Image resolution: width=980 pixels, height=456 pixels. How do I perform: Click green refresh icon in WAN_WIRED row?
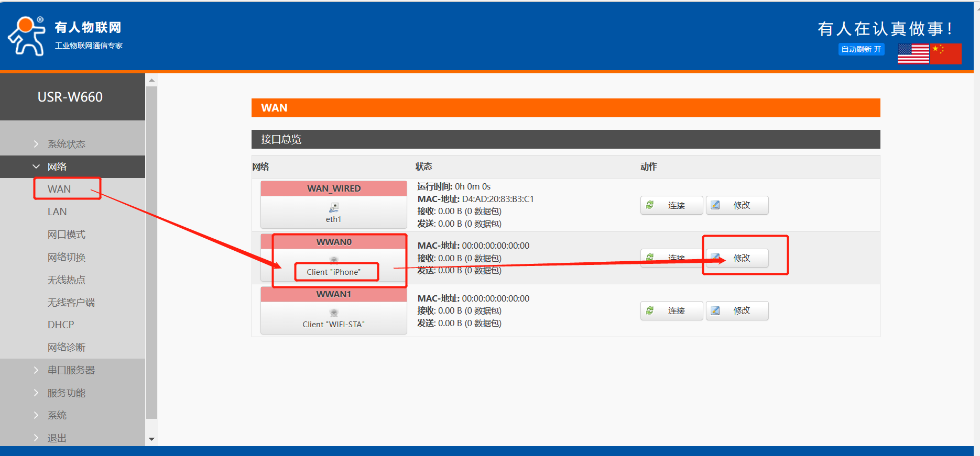click(650, 205)
